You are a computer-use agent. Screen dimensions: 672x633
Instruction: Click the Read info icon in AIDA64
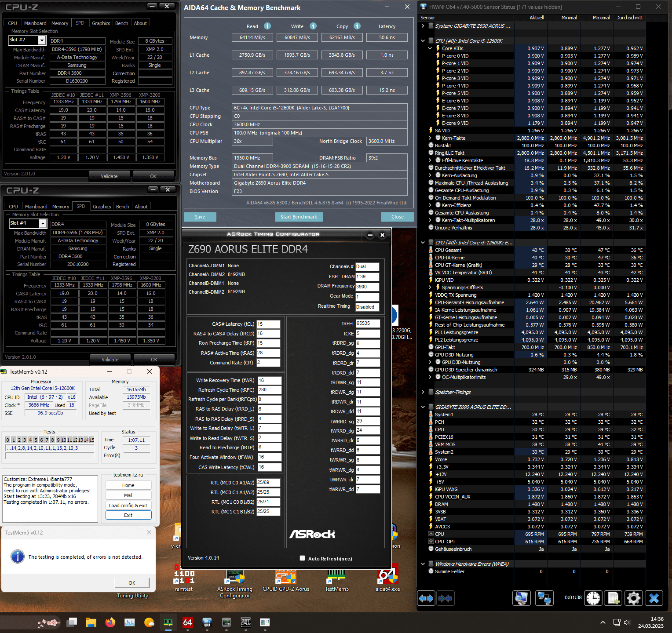coord(267,26)
